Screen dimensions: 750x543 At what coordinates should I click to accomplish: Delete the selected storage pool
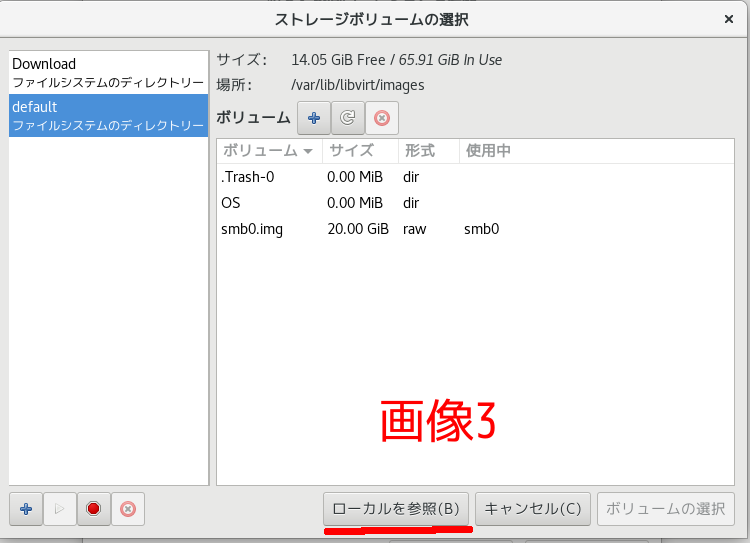[x=128, y=509]
